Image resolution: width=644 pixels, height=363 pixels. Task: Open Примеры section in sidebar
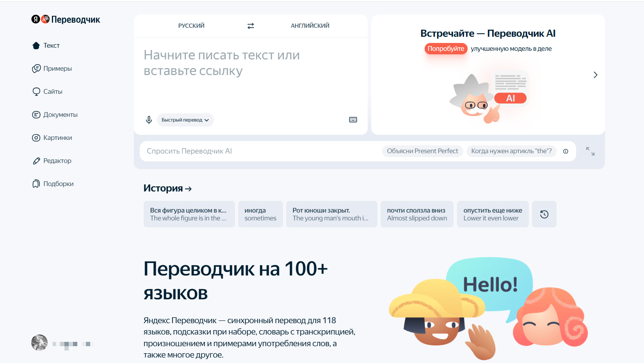[x=52, y=68]
